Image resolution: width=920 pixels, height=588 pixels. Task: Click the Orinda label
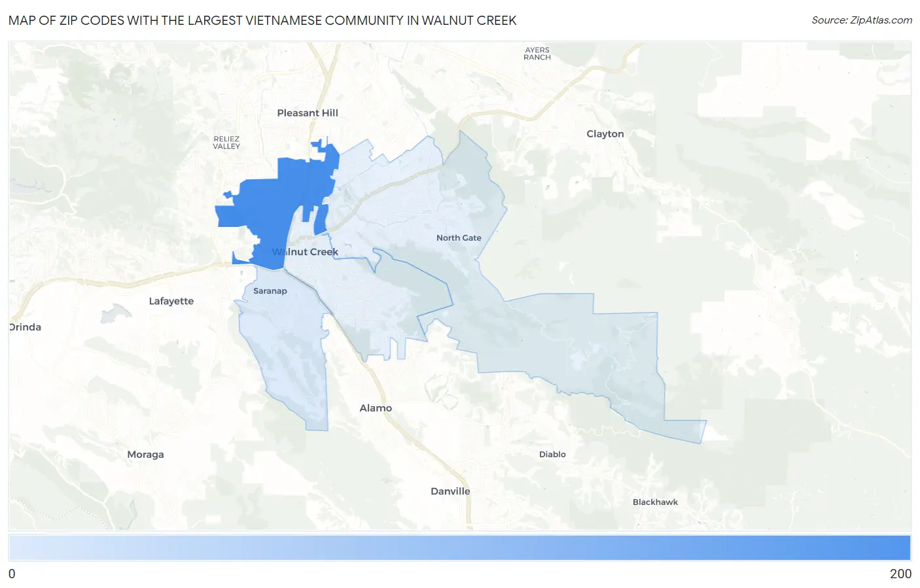pyautogui.click(x=25, y=327)
